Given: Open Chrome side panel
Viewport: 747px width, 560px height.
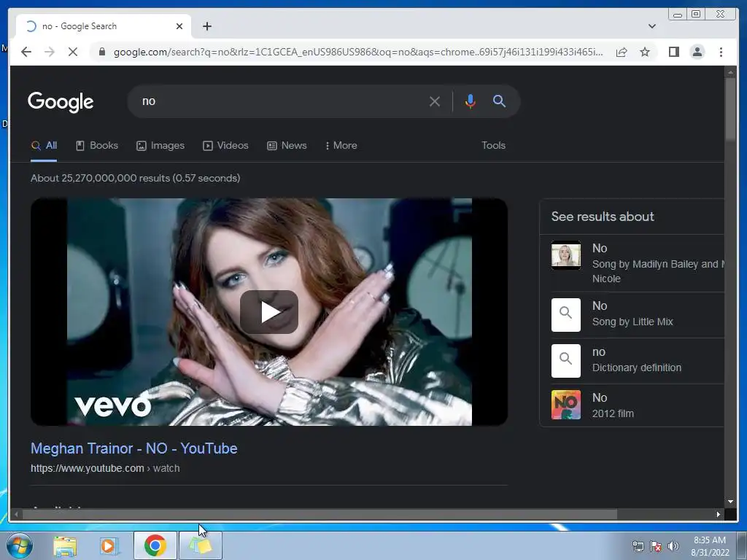Looking at the screenshot, I should pyautogui.click(x=673, y=52).
